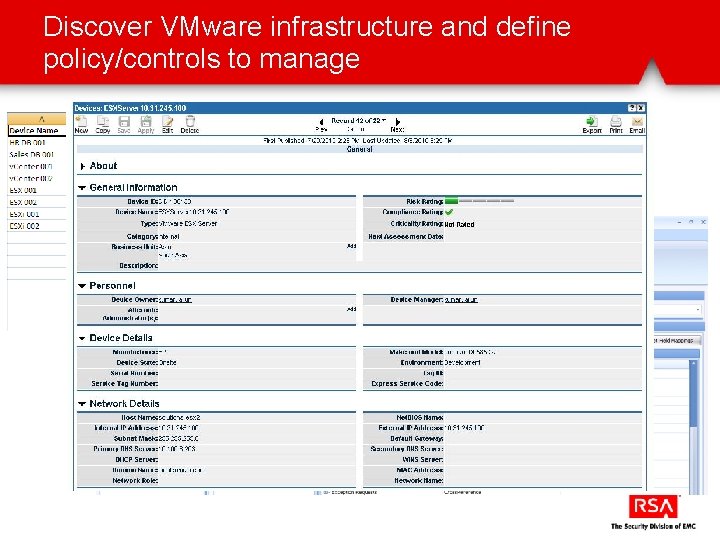The image size is (720, 540).
Task: Click the Apply toolbar icon
Action: coord(146,122)
